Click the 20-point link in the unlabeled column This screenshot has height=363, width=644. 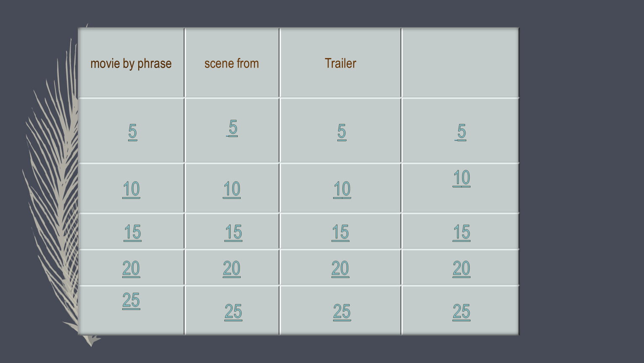461,268
